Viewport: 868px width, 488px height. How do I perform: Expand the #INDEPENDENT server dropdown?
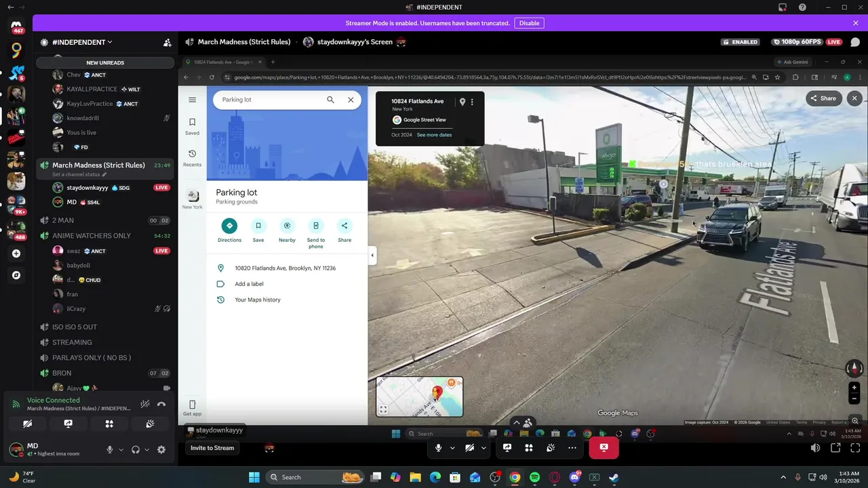[x=109, y=42]
